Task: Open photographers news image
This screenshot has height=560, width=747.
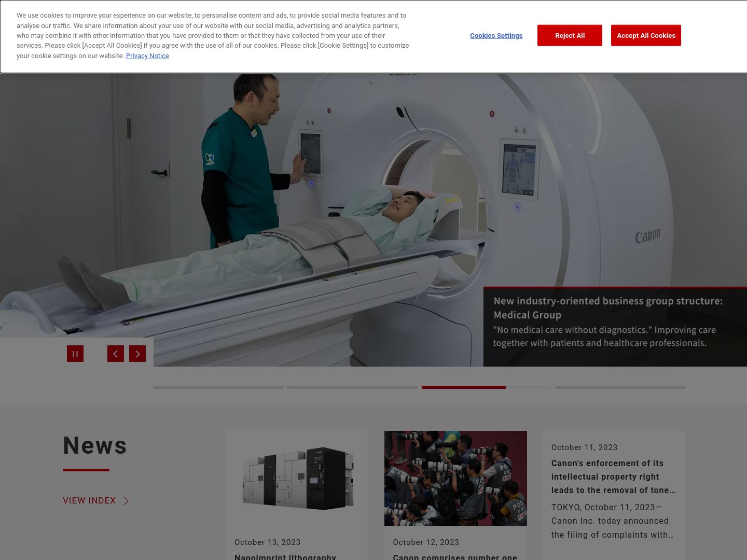Action: (x=455, y=478)
